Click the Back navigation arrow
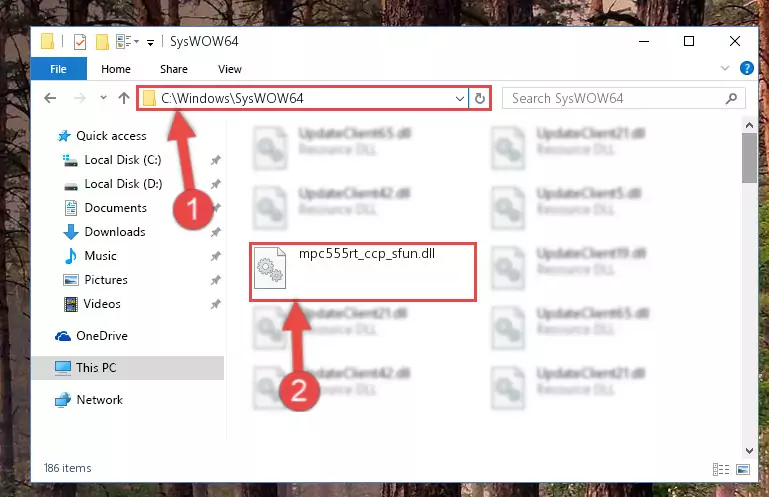 (50, 98)
